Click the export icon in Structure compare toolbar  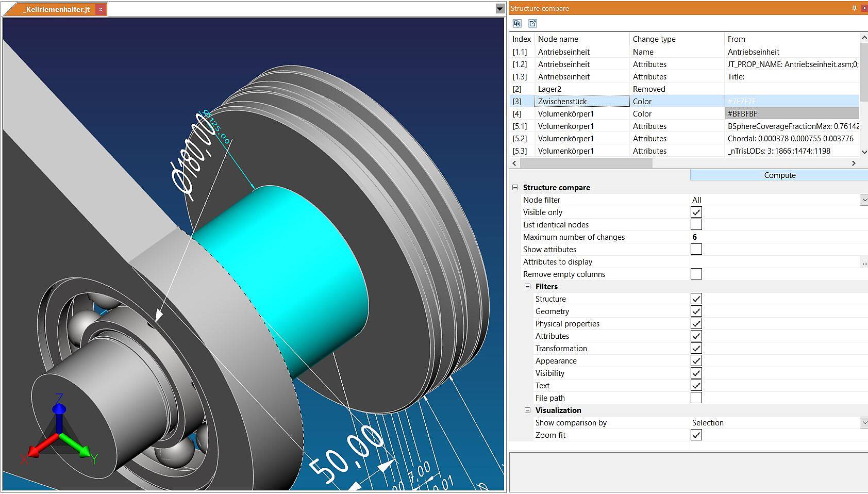coord(533,23)
